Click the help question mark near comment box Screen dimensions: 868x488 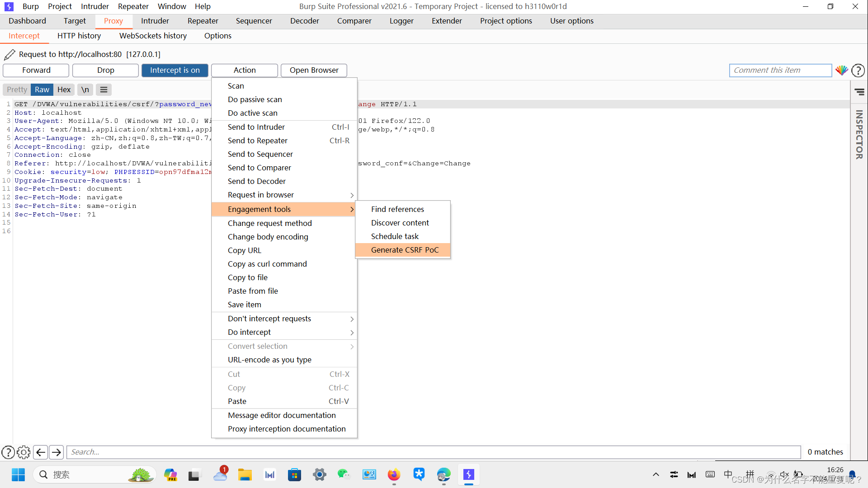858,70
